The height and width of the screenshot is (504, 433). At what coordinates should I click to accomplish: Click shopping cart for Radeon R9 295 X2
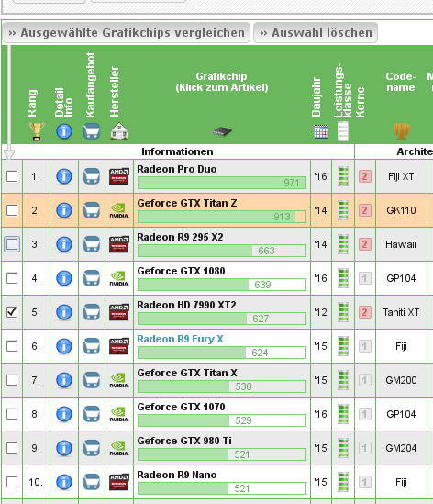click(x=92, y=244)
